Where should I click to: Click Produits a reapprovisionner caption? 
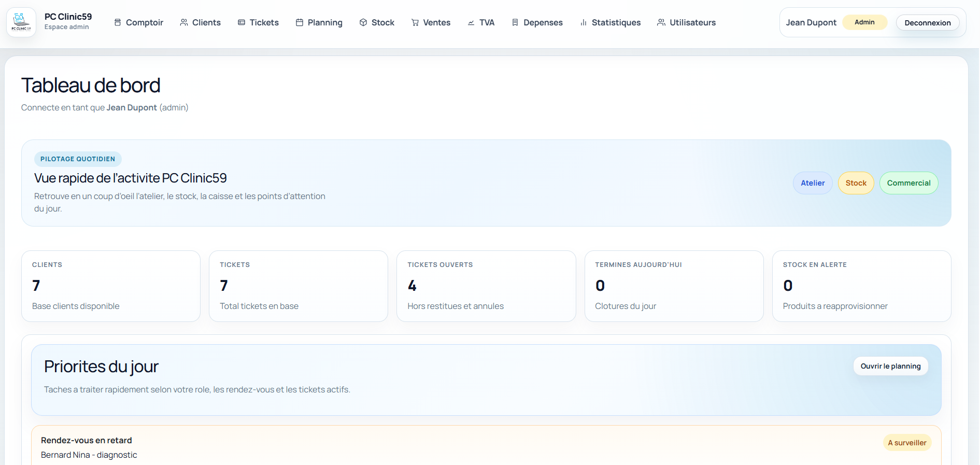tap(835, 306)
